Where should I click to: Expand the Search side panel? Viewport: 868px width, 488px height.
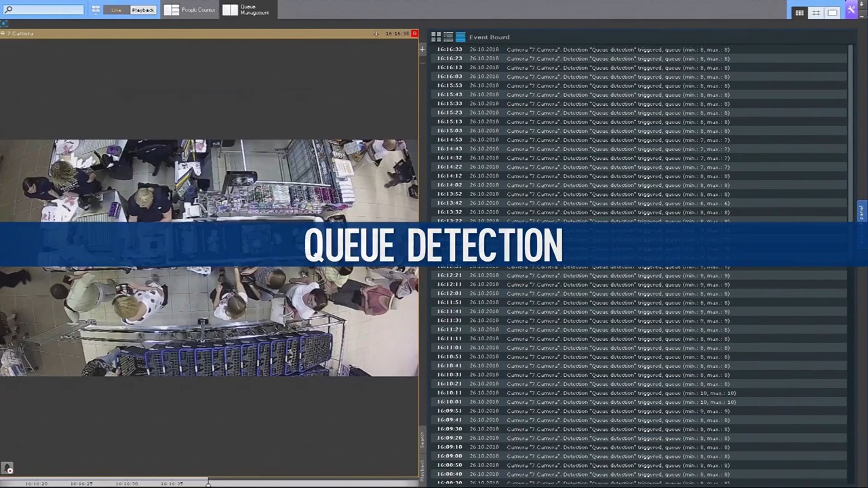(x=422, y=439)
